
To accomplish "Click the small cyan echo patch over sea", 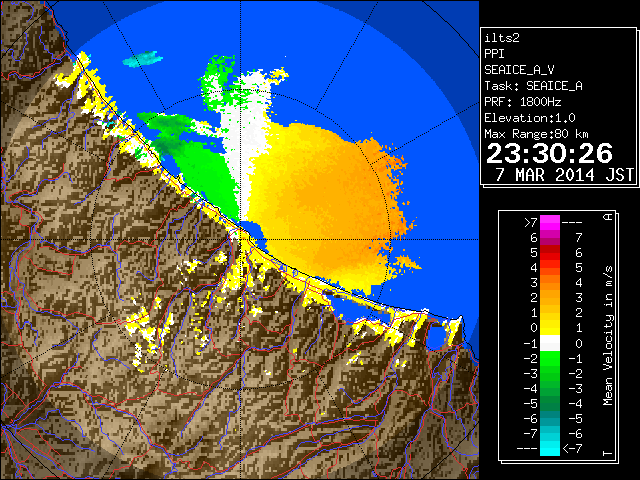I will point(142,59).
